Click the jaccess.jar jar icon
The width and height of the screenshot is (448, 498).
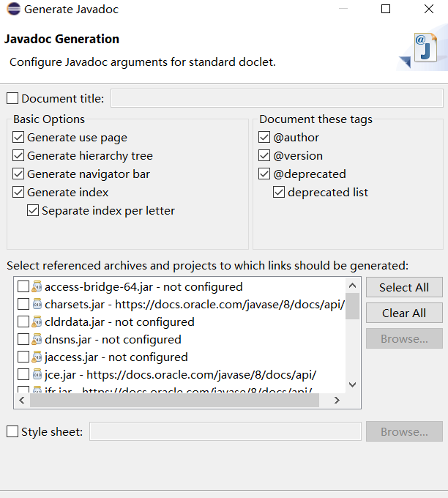tap(37, 357)
